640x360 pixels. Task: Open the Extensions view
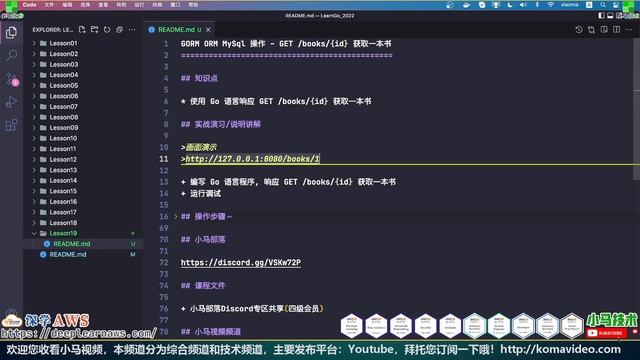(11, 125)
